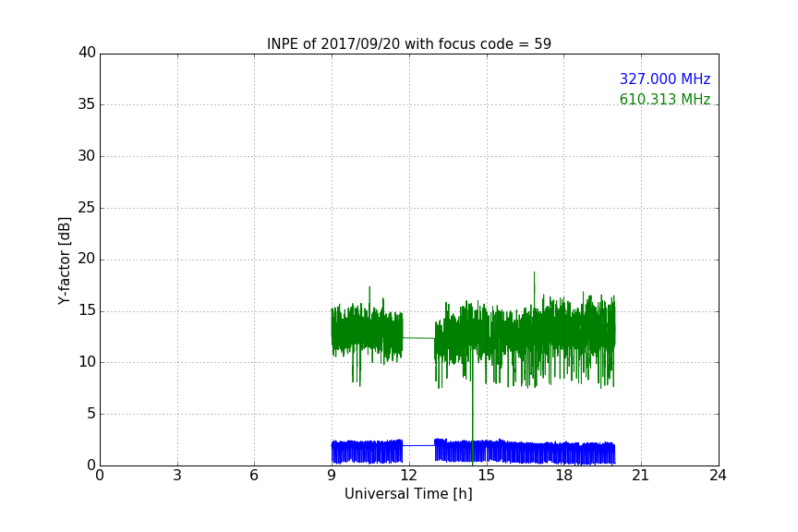Click x-axis tick label 6
Screen dimensions: 798x532
[x=254, y=476]
